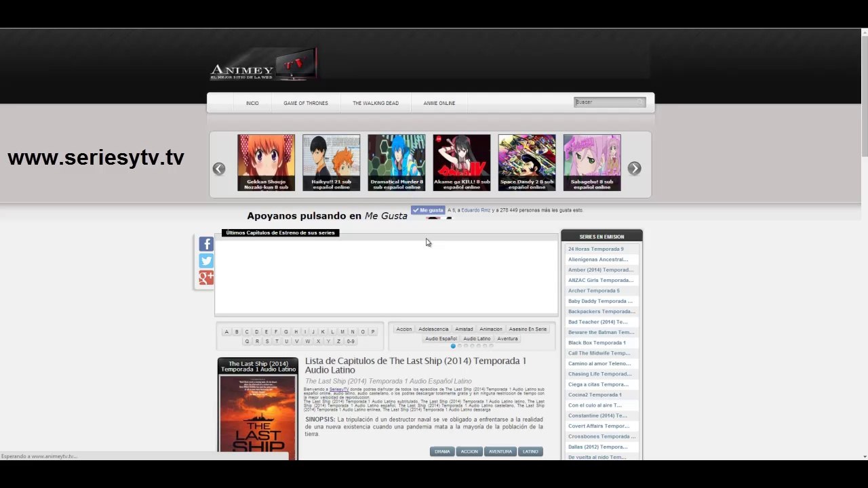Open Black Box Temporada 1 link
Image resolution: width=868 pixels, height=488 pixels.
597,343
